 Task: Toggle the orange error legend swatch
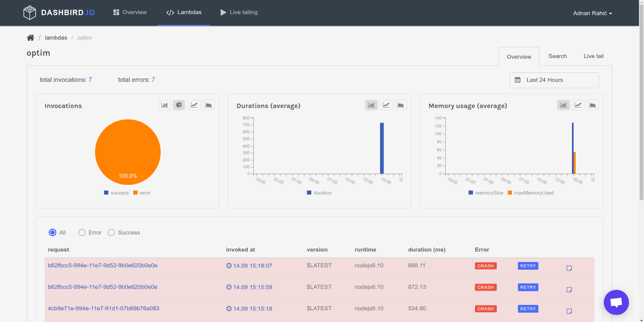136,193
